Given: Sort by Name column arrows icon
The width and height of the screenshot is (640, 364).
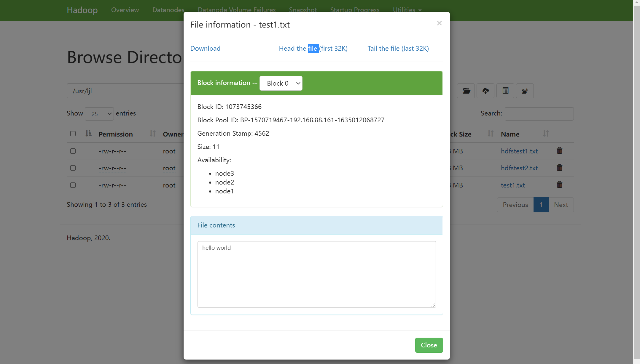Looking at the screenshot, I should [x=546, y=134].
